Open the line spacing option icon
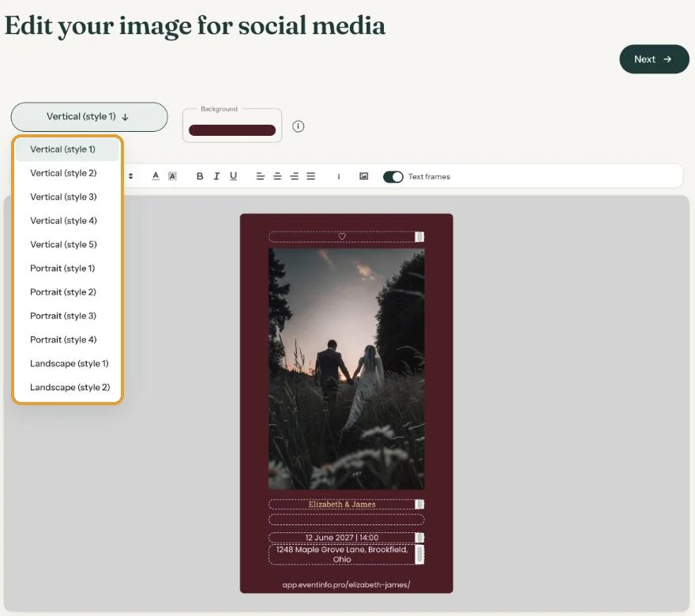 click(339, 176)
